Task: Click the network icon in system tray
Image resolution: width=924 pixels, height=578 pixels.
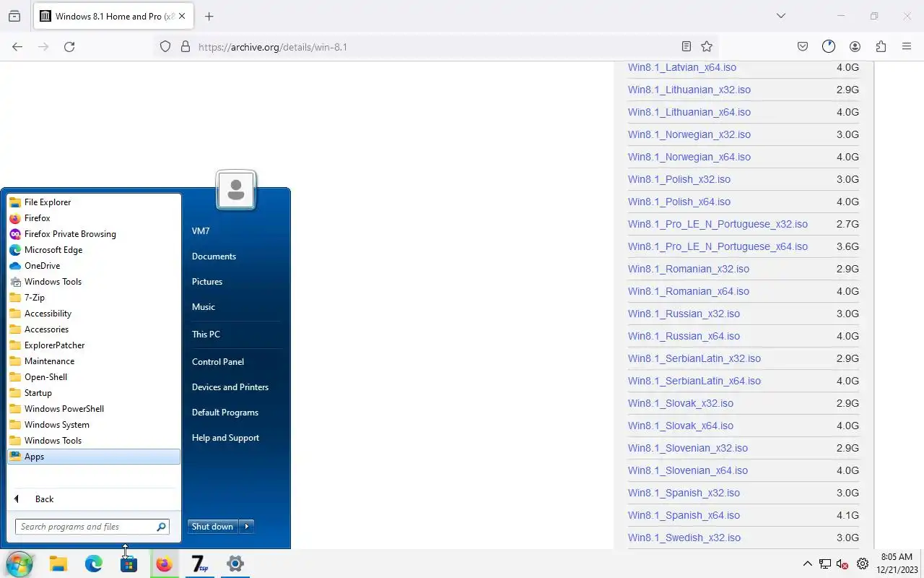Action: pyautogui.click(x=825, y=564)
